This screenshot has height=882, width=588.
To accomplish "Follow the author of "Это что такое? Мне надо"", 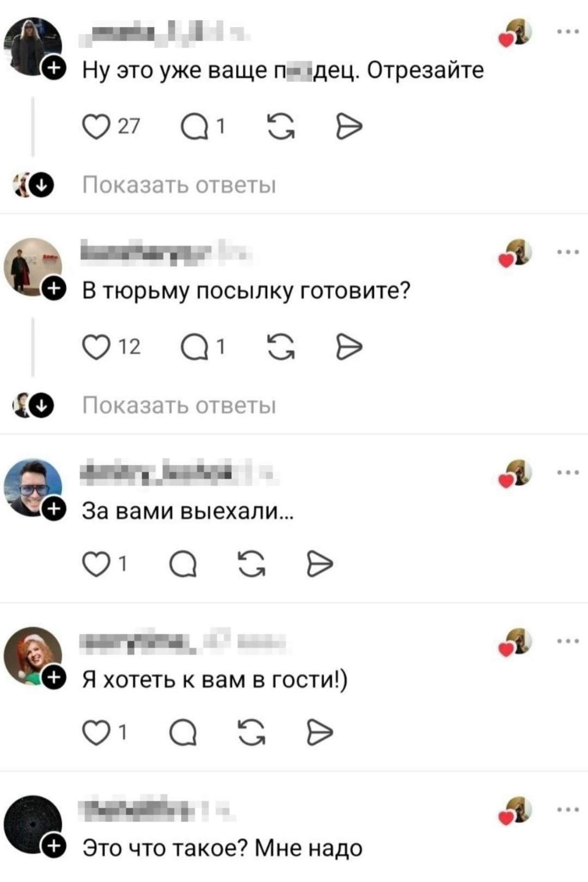I will pos(54,846).
